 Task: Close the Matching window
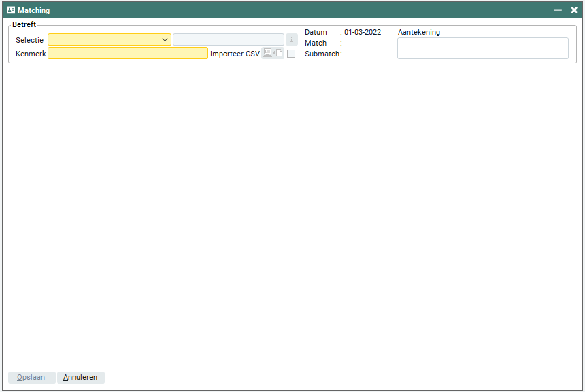tap(574, 10)
